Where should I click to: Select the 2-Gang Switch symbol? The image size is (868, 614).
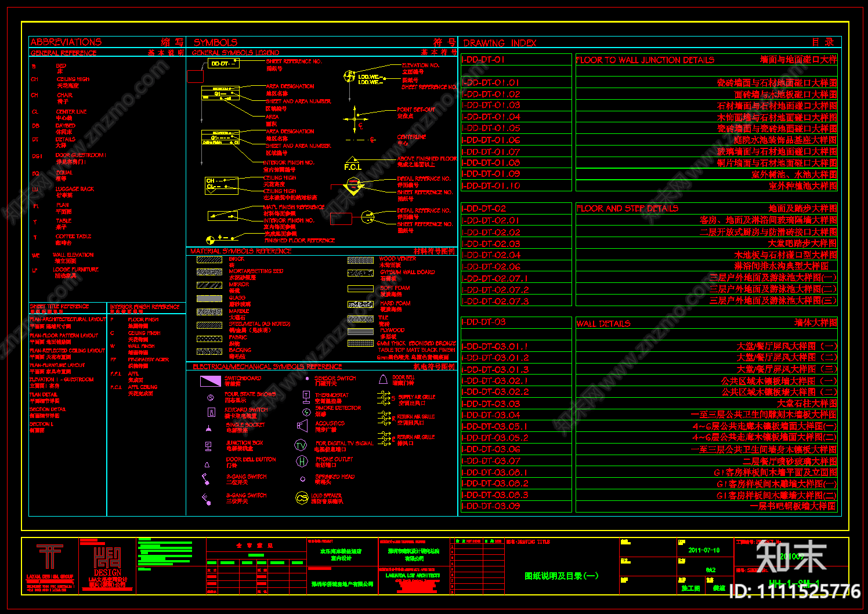coord(206,479)
